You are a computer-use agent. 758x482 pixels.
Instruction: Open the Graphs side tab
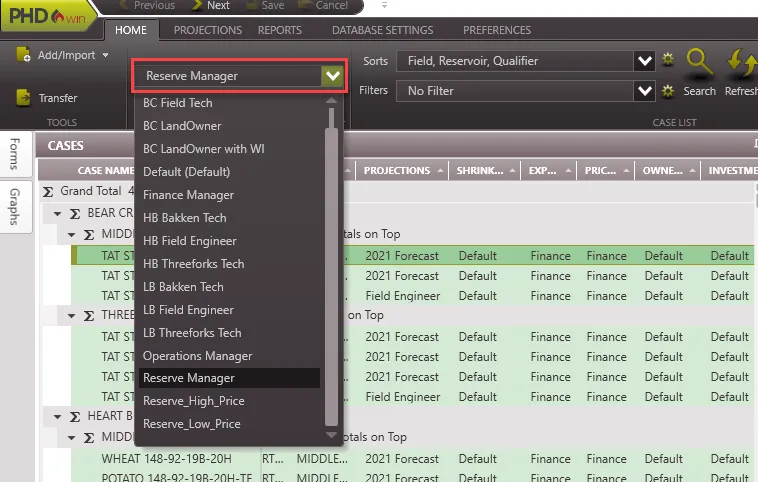(15, 205)
